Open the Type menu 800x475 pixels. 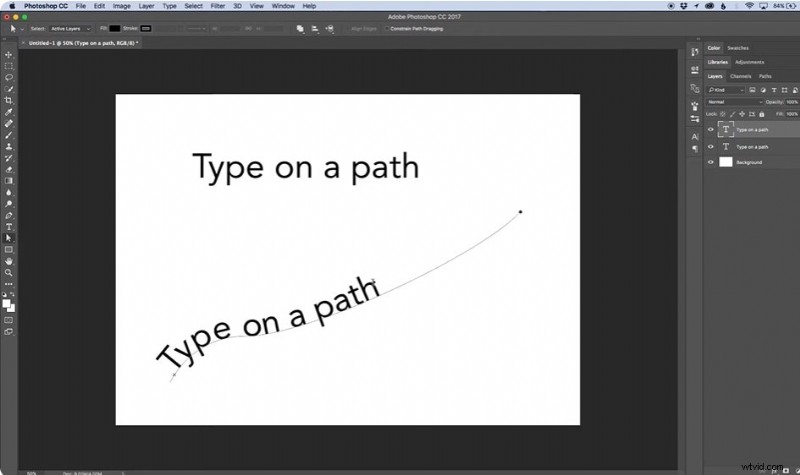coord(169,6)
